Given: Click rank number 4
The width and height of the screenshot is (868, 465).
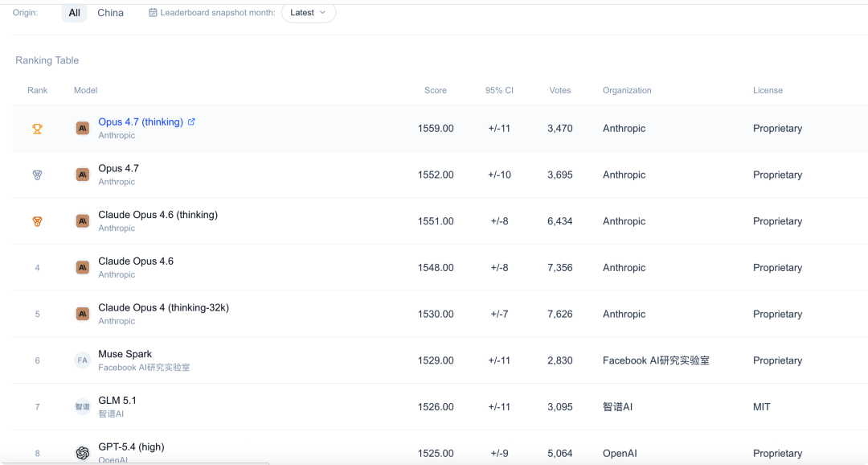Looking at the screenshot, I should pyautogui.click(x=37, y=268).
